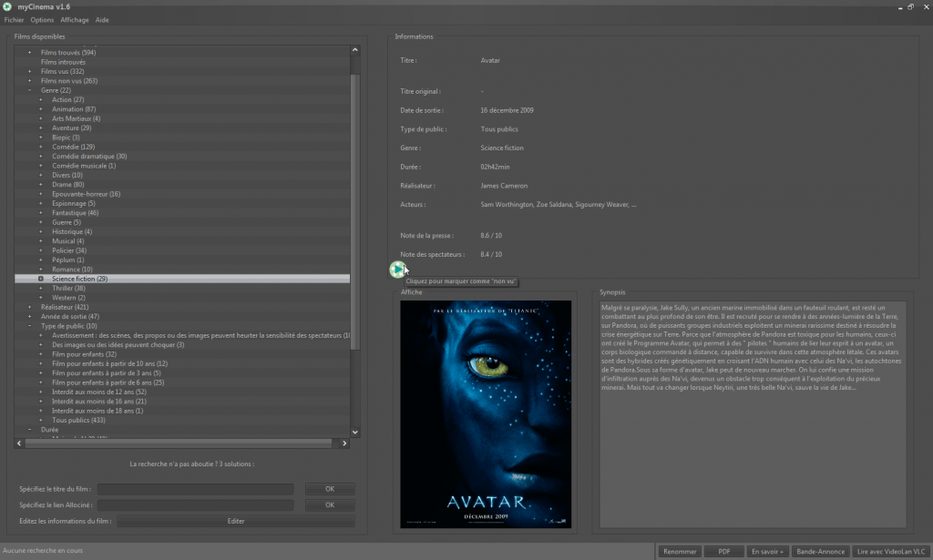Select Interdit aux moins de 12 ans (52)
The height and width of the screenshot is (560, 933).
(x=98, y=392)
